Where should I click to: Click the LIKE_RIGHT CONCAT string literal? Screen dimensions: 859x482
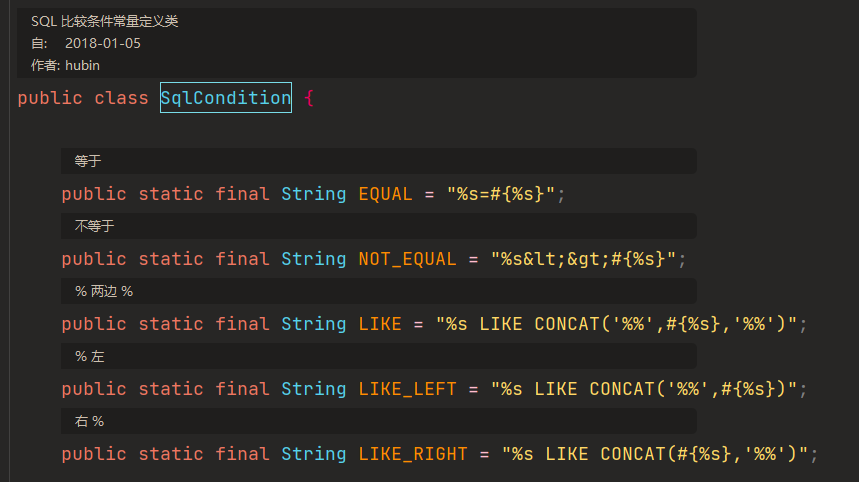coord(654,454)
